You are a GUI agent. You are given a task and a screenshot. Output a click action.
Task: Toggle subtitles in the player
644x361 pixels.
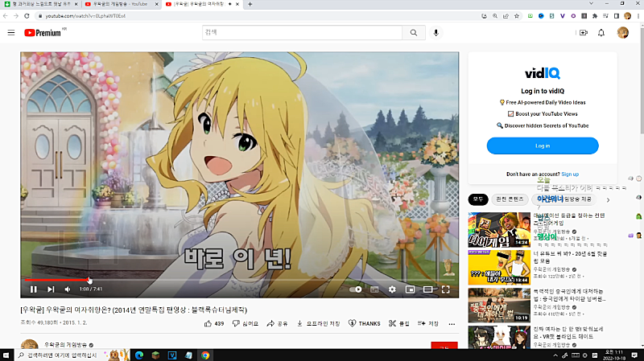[x=374, y=289]
